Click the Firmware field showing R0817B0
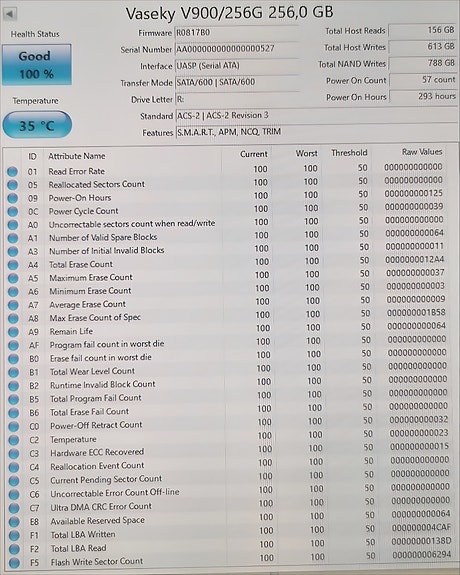This screenshot has width=460, height=575. click(x=237, y=32)
